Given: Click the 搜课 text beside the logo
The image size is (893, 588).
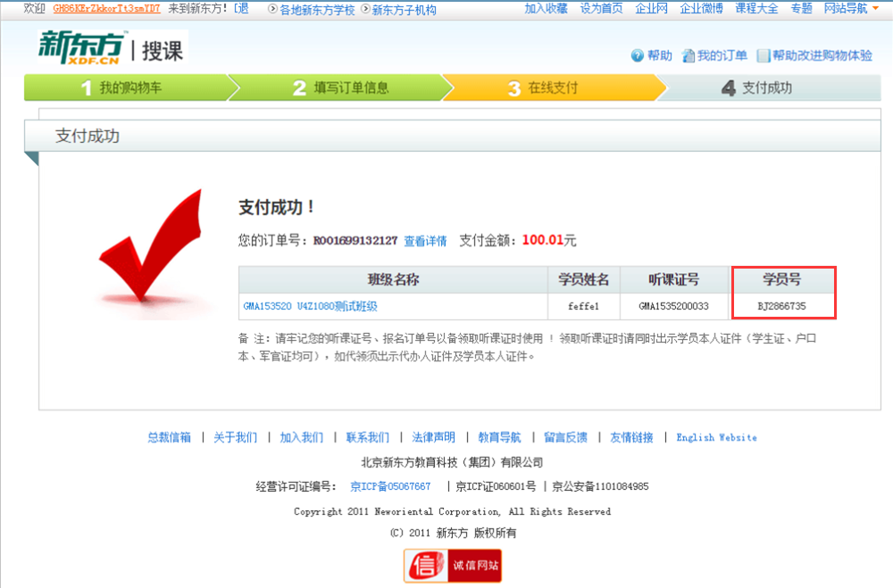Looking at the screenshot, I should [x=163, y=51].
